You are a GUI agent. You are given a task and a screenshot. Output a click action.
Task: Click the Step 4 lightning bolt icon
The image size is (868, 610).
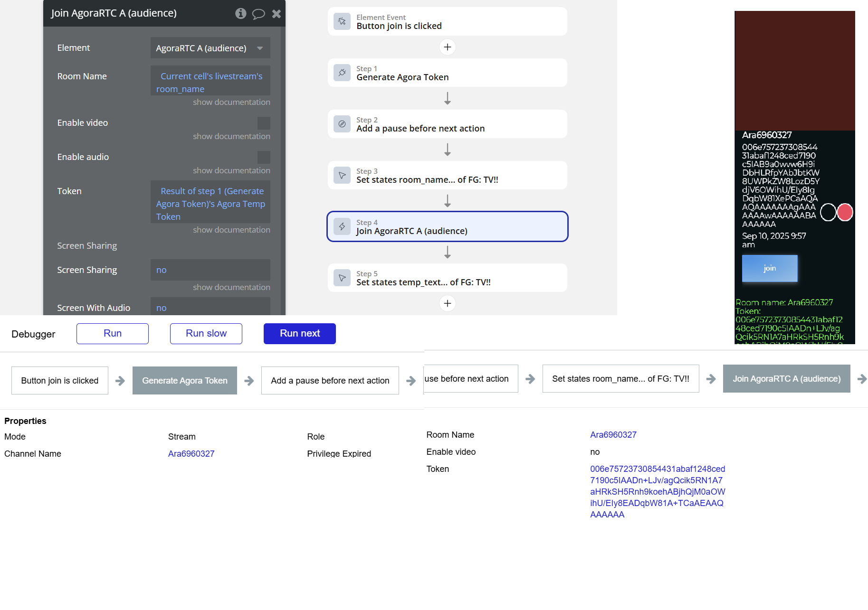pos(342,226)
